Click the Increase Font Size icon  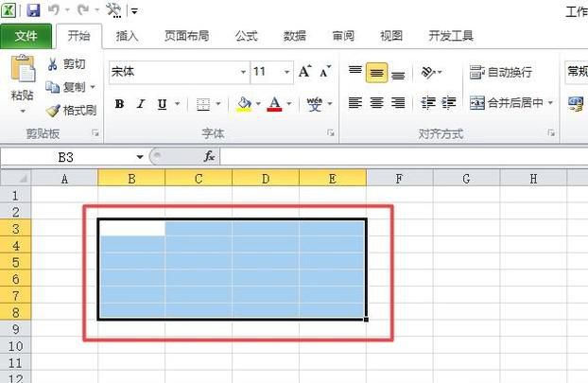(x=304, y=71)
